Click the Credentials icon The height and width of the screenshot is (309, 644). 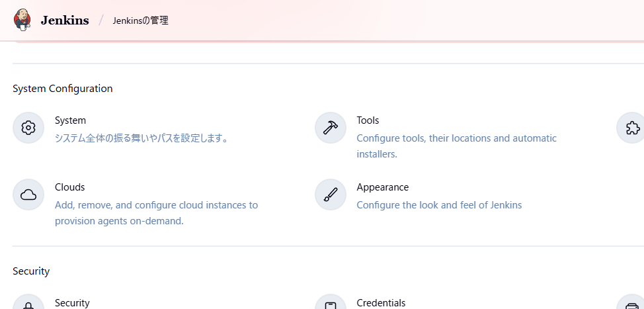[x=331, y=304]
